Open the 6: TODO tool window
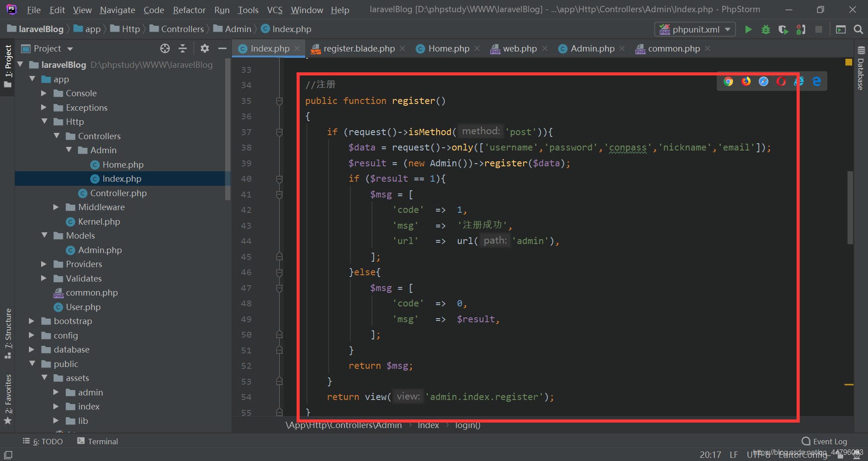 (x=43, y=441)
